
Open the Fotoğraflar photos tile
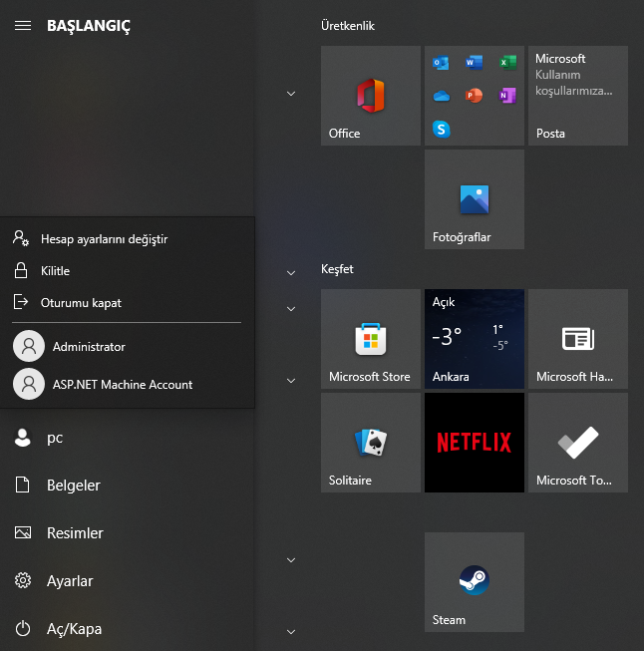click(475, 199)
